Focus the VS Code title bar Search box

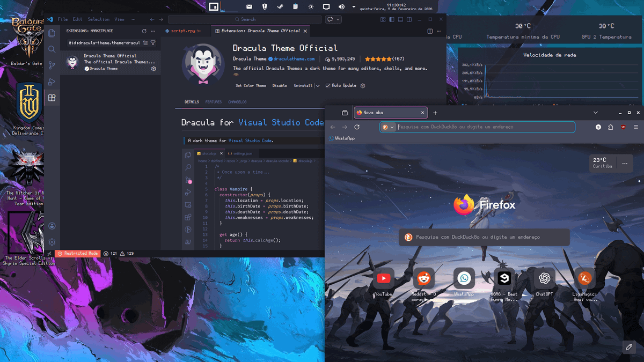pyautogui.click(x=245, y=19)
